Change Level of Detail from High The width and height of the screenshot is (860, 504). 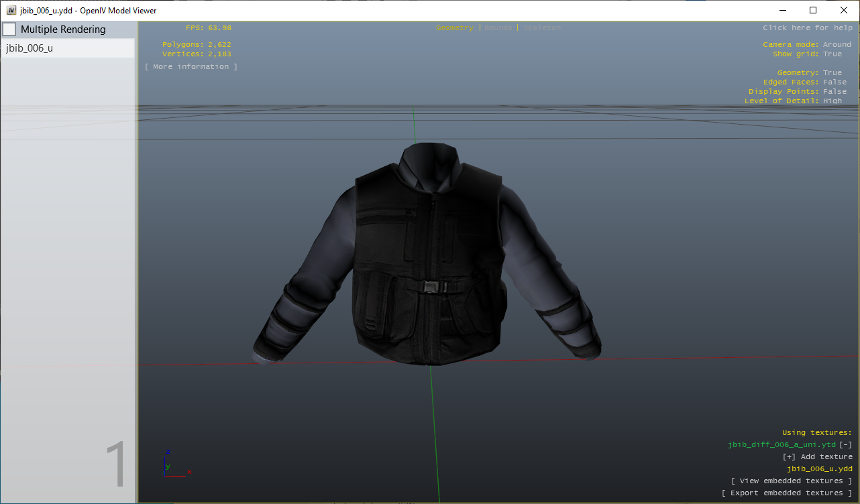pos(832,101)
